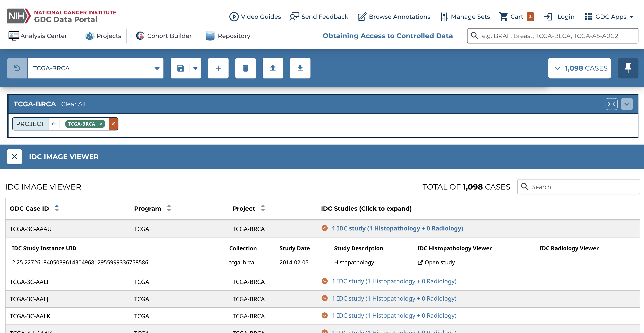Delete cohort using the trash icon
The image size is (644, 333).
pos(245,68)
